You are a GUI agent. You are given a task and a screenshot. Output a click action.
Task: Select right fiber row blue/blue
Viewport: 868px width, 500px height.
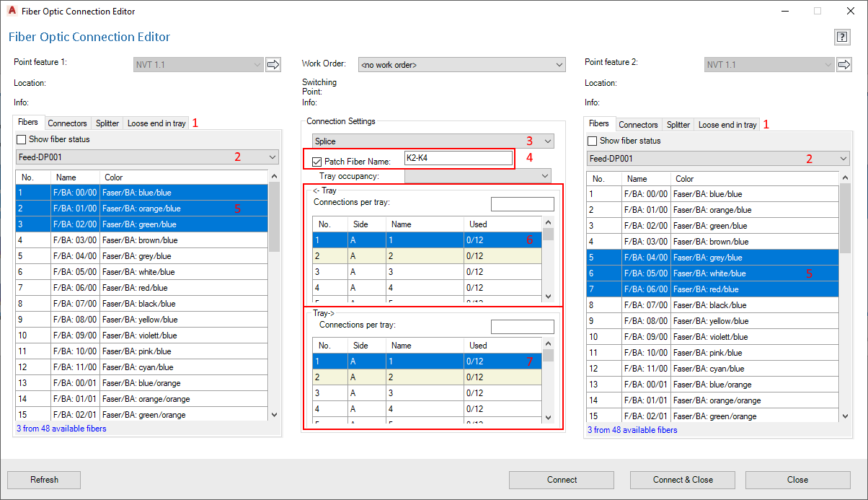(x=713, y=194)
